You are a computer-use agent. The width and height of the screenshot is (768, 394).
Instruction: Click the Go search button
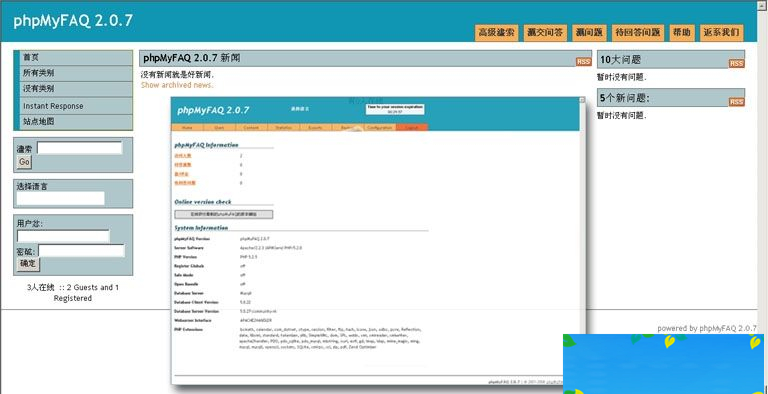(x=24, y=162)
